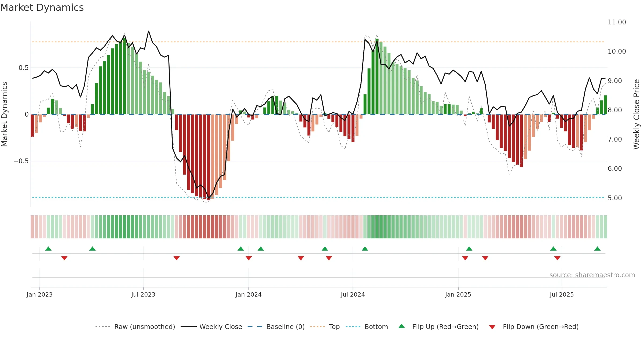Click the Market Dynamics chart title
Screen dimensions: 644x362
(x=42, y=8)
